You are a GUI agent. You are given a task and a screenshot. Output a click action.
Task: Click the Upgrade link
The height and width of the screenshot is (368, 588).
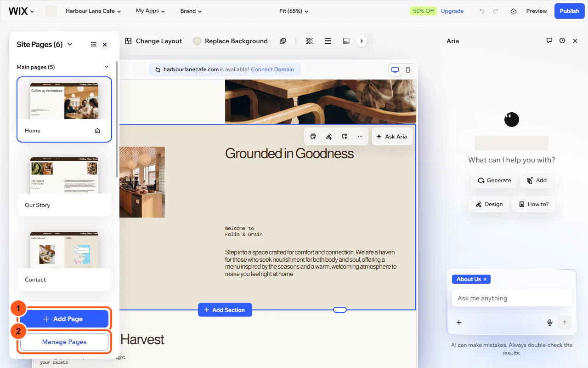[452, 11]
